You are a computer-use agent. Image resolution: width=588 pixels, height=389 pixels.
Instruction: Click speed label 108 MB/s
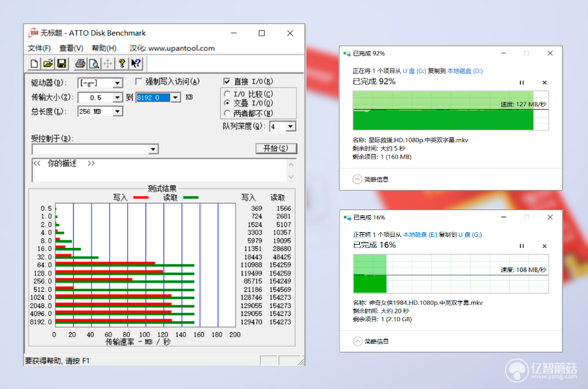[x=523, y=270]
